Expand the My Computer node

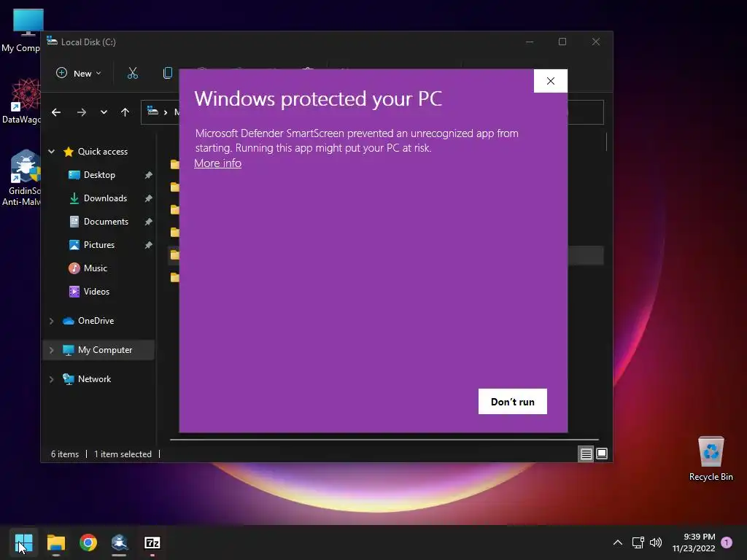(x=52, y=350)
